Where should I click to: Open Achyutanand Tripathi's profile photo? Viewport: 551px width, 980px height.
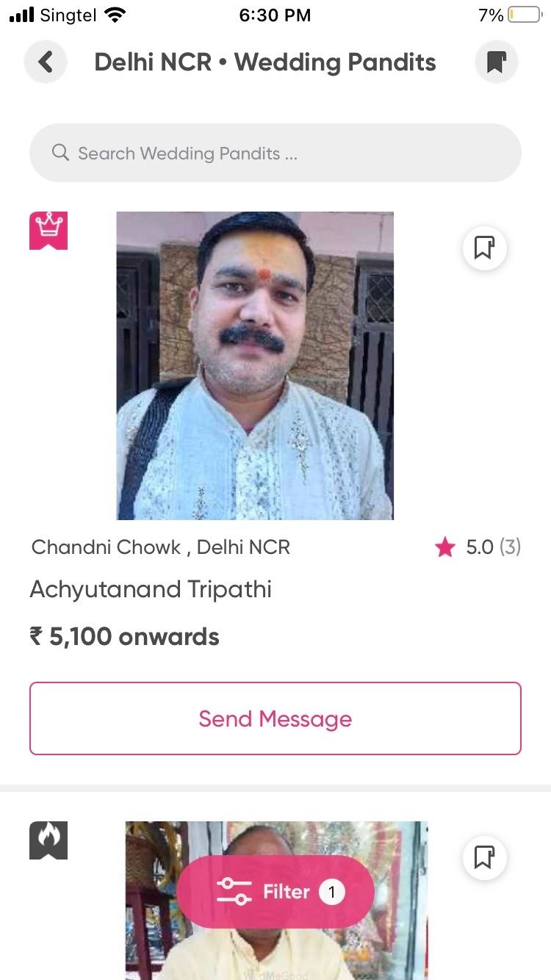255,366
